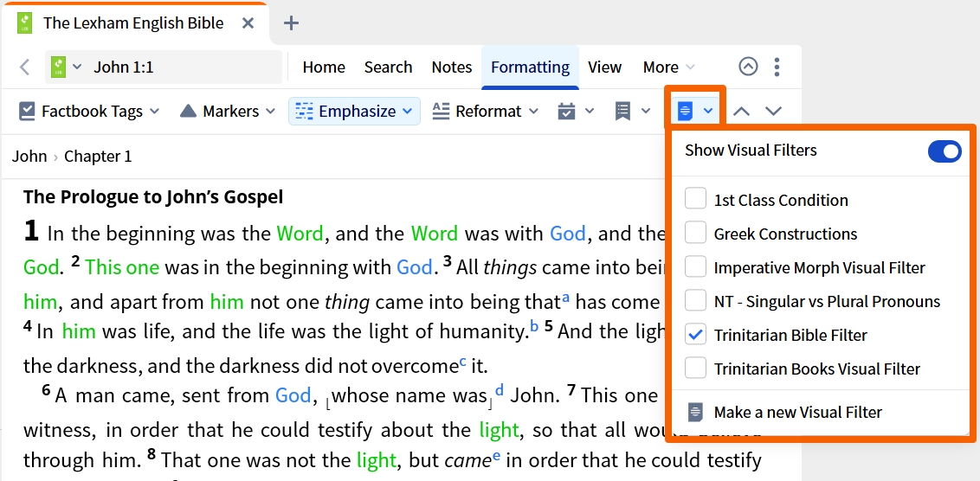
Task: Enable the Greek Constructions filter
Action: [x=696, y=233]
